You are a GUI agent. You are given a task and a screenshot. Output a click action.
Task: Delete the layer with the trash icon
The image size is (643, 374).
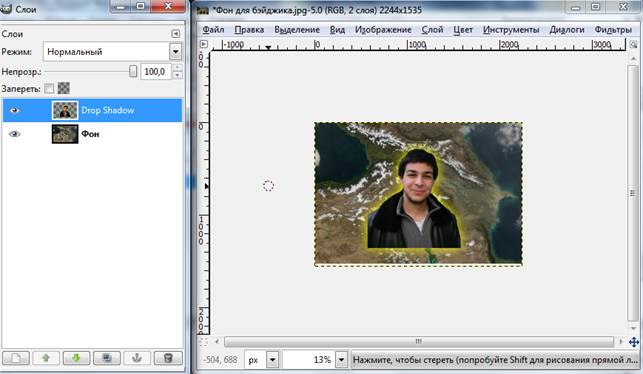click(168, 358)
